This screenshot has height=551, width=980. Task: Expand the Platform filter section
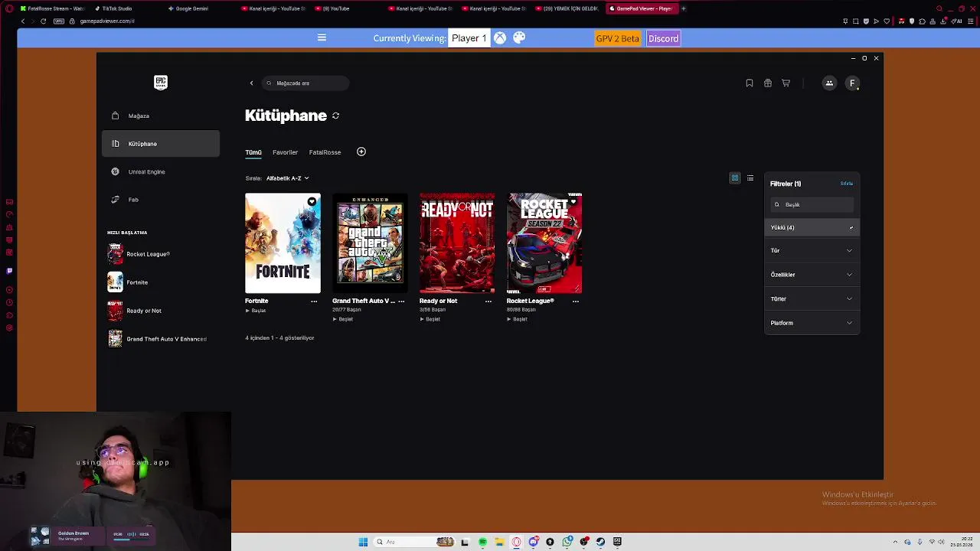(812, 323)
